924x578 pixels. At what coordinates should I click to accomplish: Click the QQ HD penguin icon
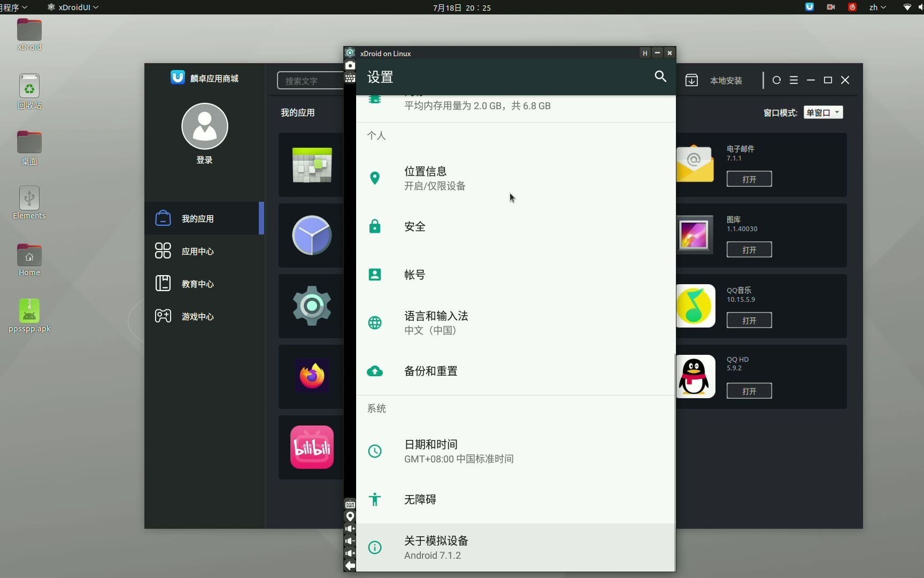(695, 376)
